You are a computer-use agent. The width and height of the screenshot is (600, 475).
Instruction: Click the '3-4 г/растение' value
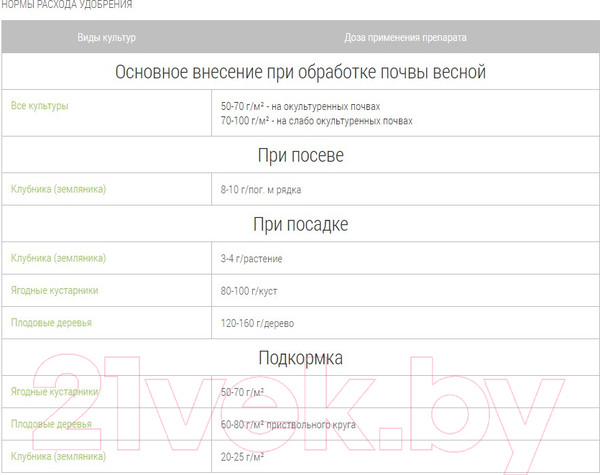[x=251, y=259]
